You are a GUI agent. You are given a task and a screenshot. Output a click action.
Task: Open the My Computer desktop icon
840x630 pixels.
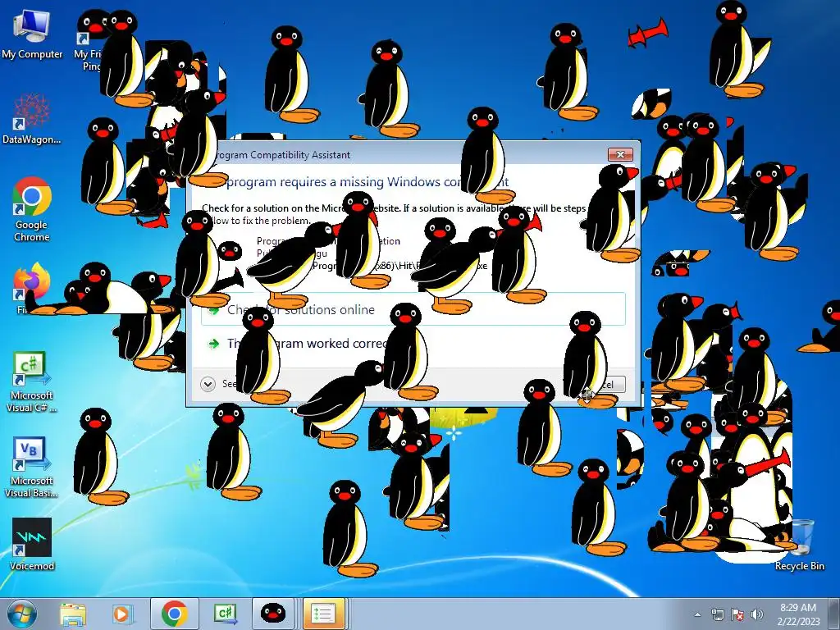32,33
